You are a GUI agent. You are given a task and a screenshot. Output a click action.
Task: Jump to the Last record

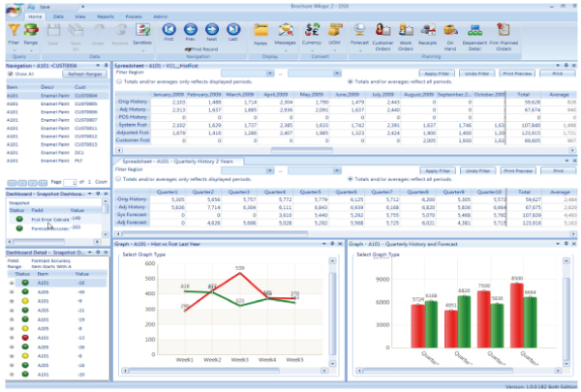click(x=233, y=29)
